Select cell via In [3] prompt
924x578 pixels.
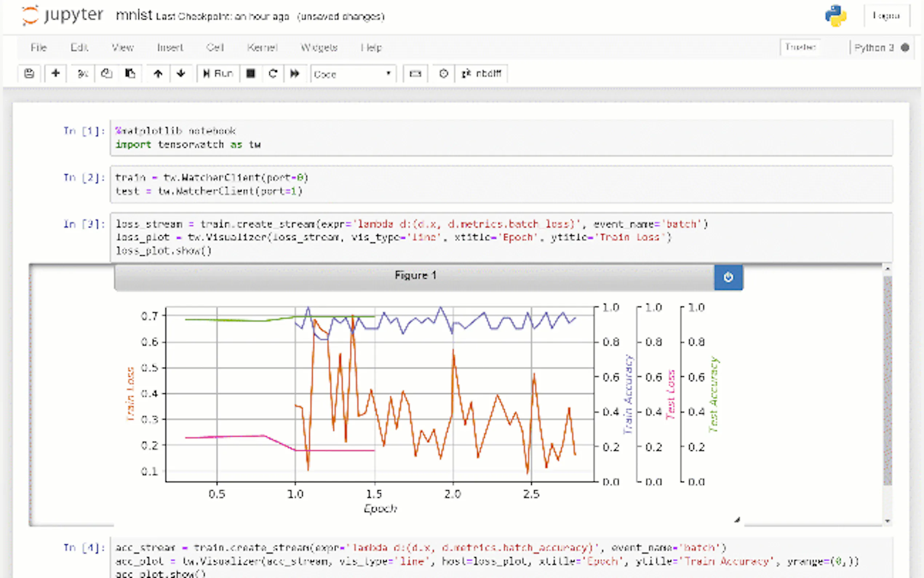84,224
